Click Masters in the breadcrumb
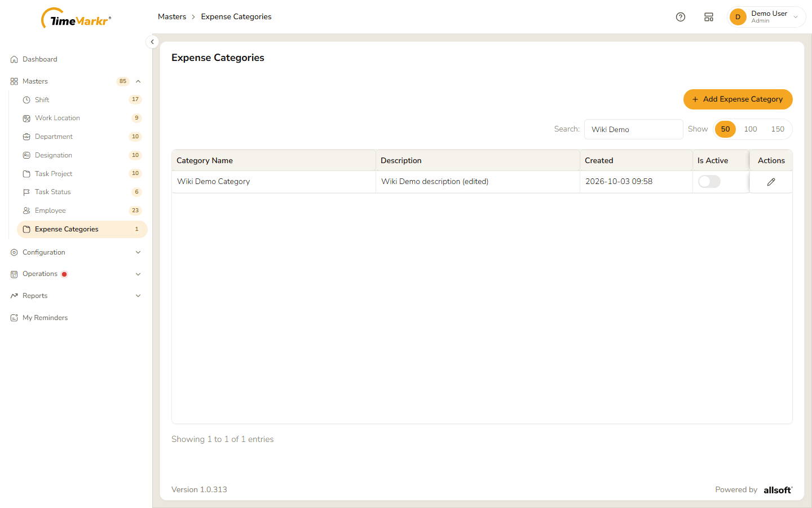 (172, 17)
